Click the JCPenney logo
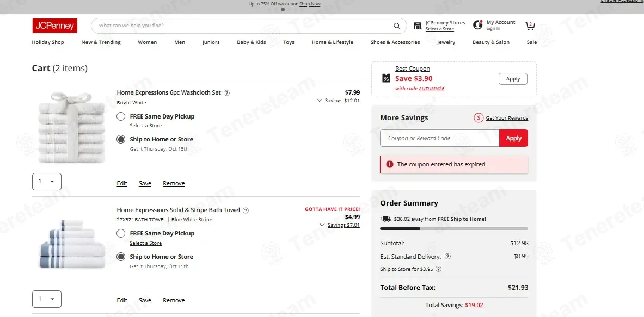Screen dimensions: 644x317 (54, 26)
